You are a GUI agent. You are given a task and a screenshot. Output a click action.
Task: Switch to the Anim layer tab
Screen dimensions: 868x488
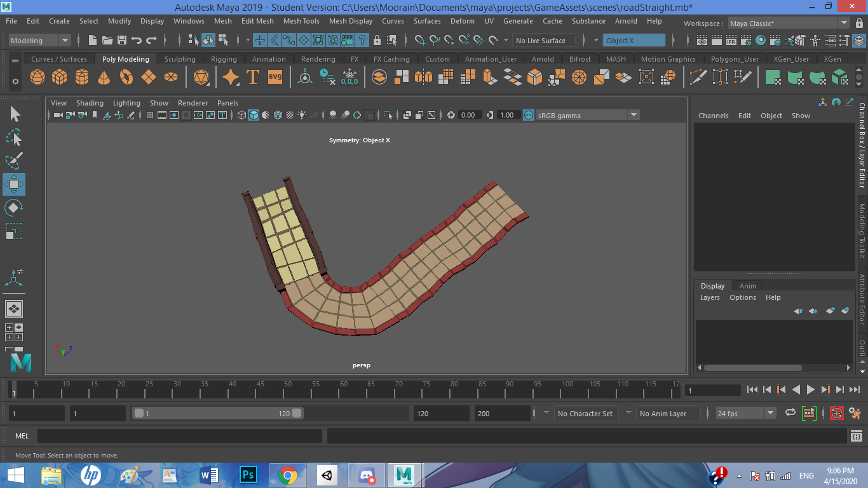(x=747, y=286)
